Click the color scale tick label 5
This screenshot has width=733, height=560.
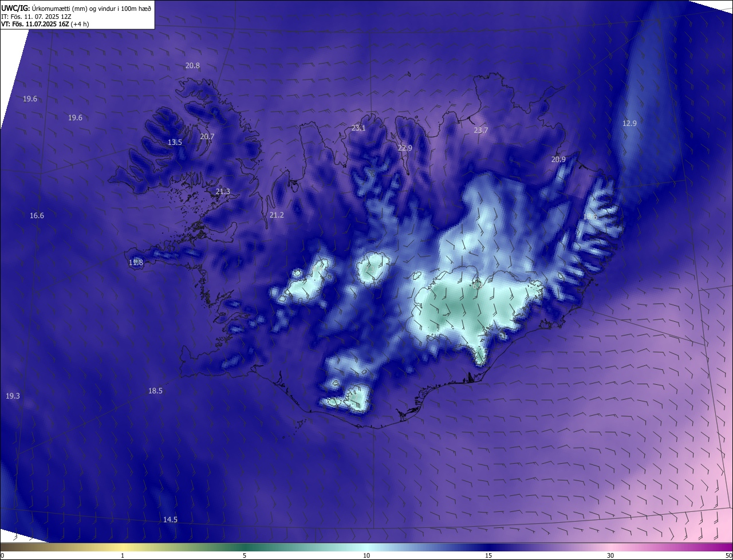point(245,556)
